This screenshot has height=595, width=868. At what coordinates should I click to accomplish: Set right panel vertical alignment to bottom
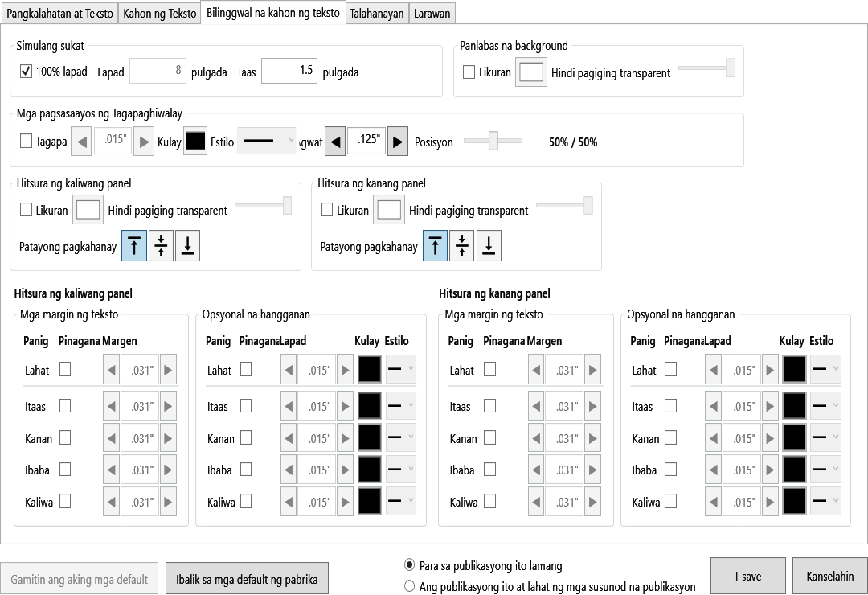(x=489, y=245)
